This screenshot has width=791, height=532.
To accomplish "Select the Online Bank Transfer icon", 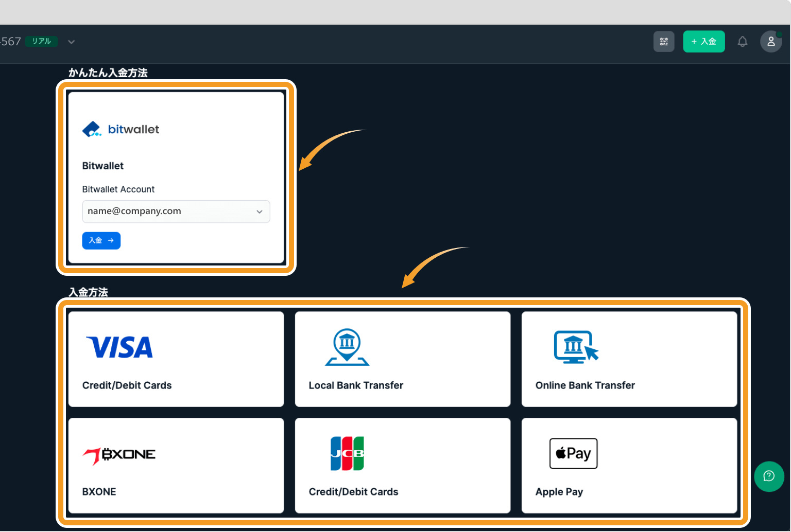I will 576,347.
